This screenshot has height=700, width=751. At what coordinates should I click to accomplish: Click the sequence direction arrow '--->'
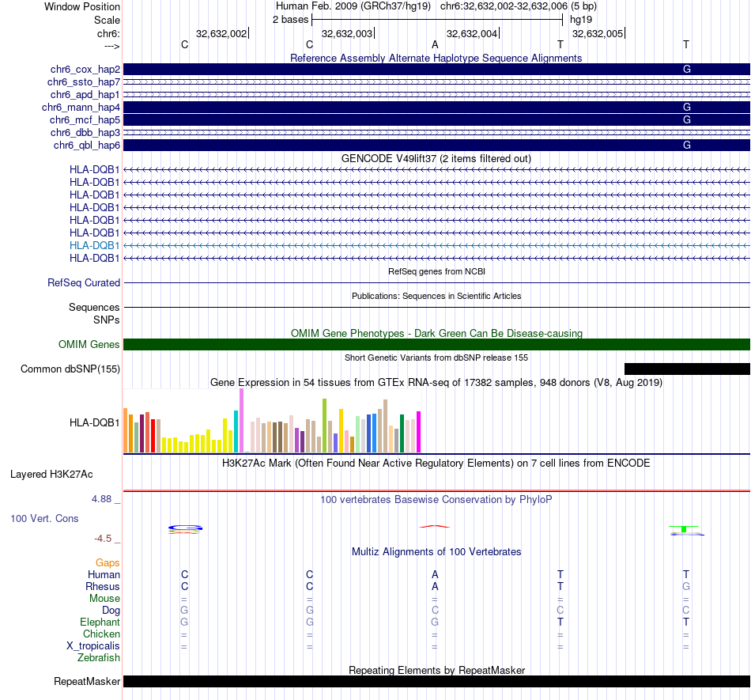pos(112,46)
